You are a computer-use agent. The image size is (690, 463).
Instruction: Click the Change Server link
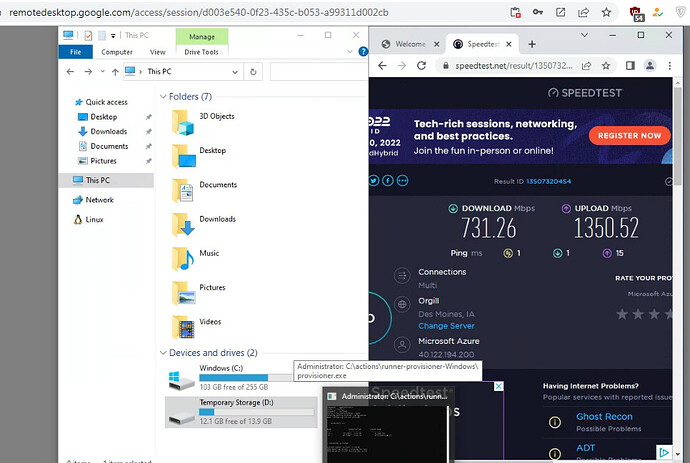pyautogui.click(x=447, y=326)
